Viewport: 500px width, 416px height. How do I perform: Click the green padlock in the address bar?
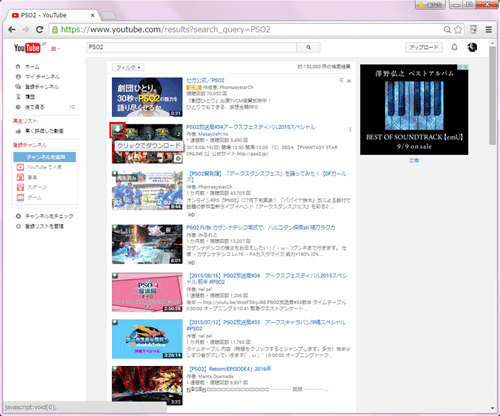tap(55, 30)
